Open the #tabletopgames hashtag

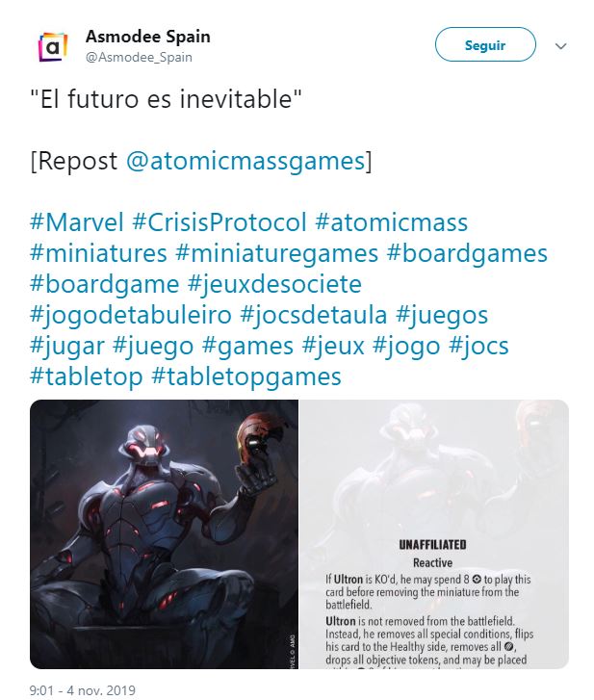pos(246,376)
